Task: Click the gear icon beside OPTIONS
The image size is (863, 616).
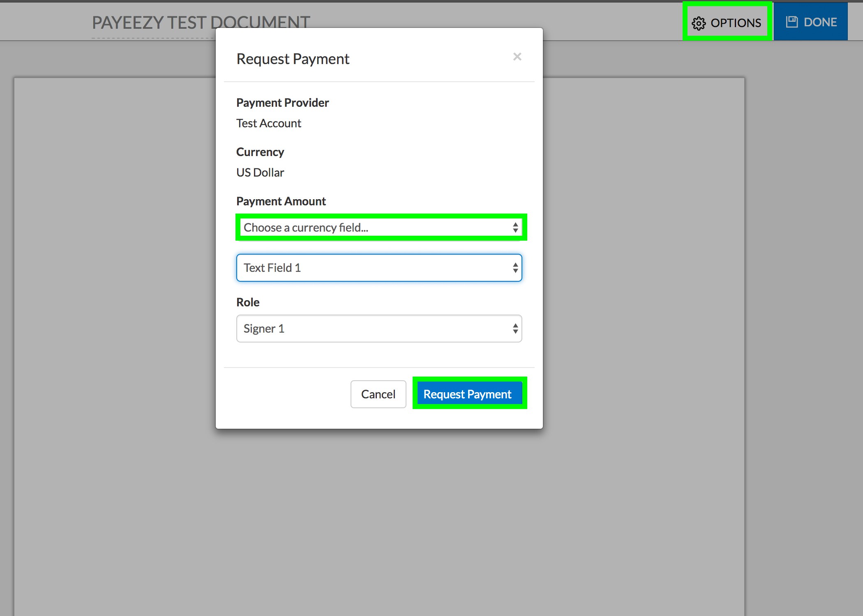Action: [x=699, y=23]
